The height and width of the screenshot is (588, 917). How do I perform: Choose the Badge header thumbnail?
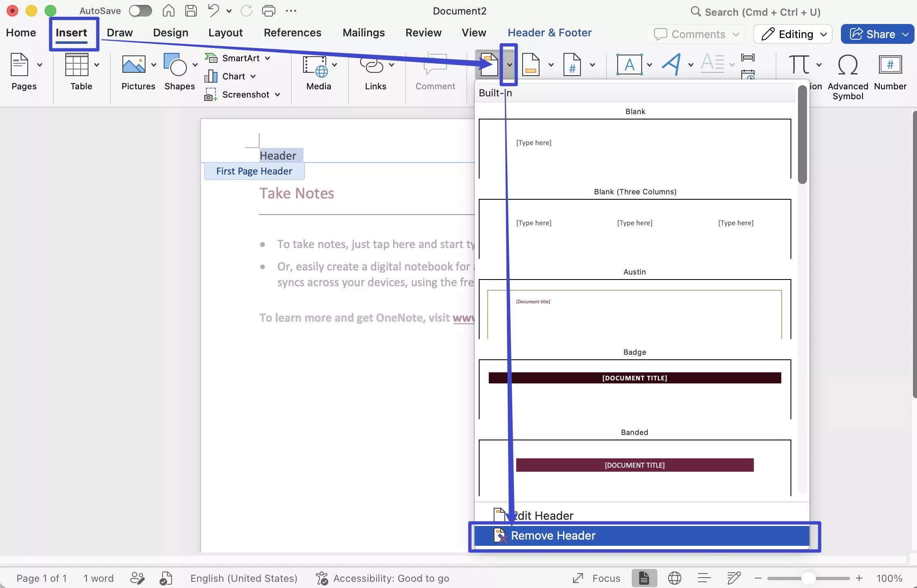(635, 390)
